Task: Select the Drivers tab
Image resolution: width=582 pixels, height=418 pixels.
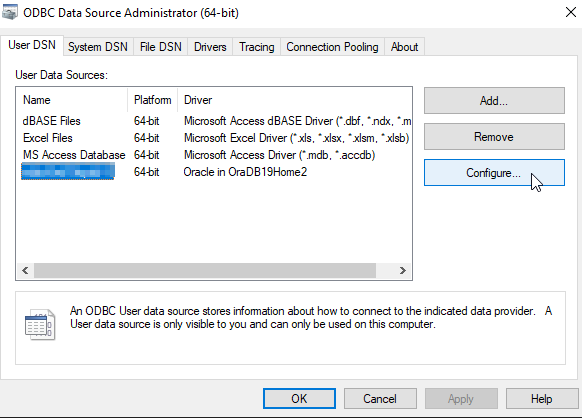Action: click(210, 47)
